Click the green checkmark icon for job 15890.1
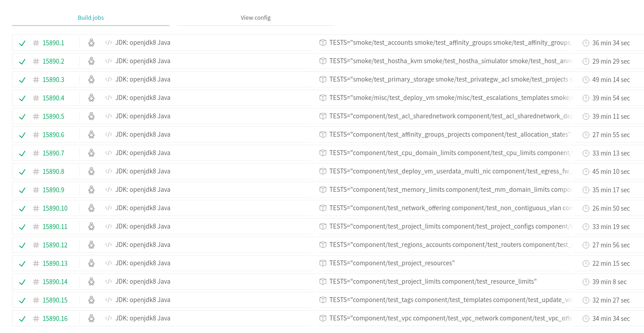 tap(22, 43)
